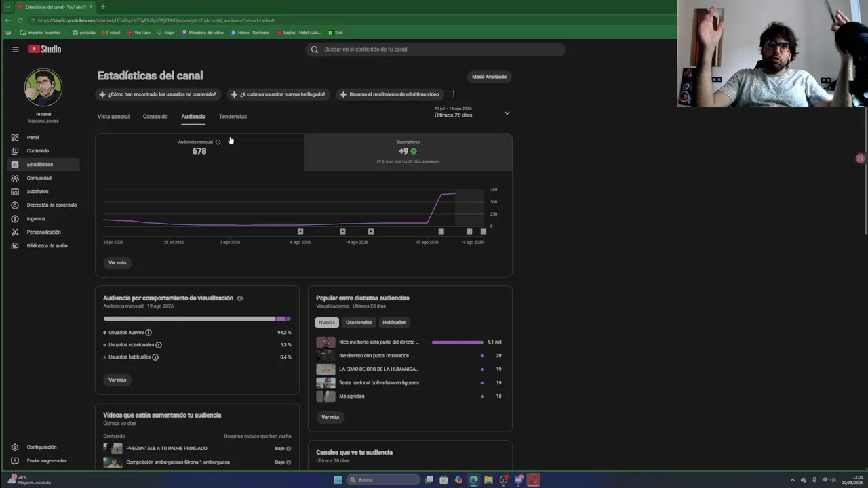Open fiesta nacional bolivariana en figueres
The height and width of the screenshot is (488, 868).
(379, 383)
